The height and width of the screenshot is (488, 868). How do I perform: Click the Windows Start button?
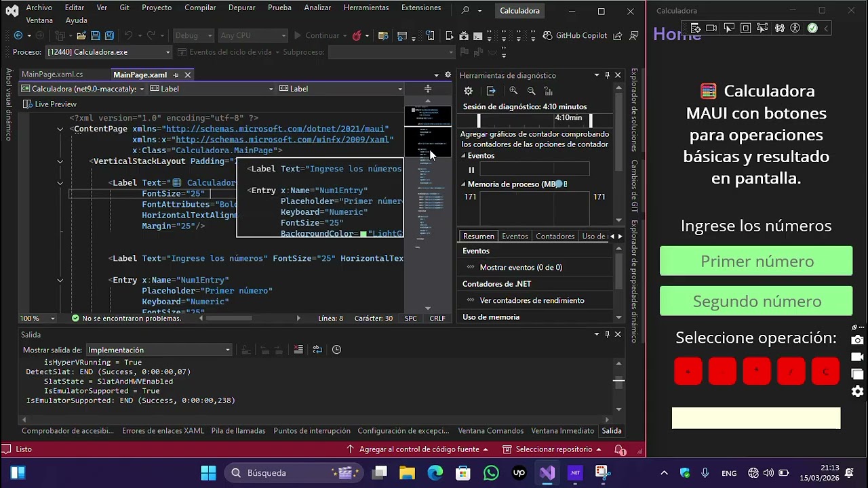(x=208, y=472)
